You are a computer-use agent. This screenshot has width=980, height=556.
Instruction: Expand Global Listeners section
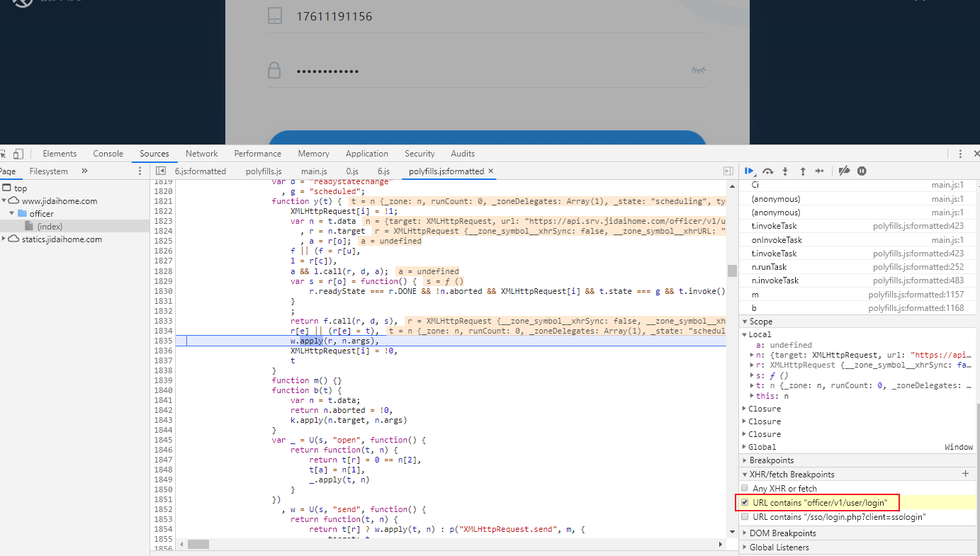coord(745,548)
